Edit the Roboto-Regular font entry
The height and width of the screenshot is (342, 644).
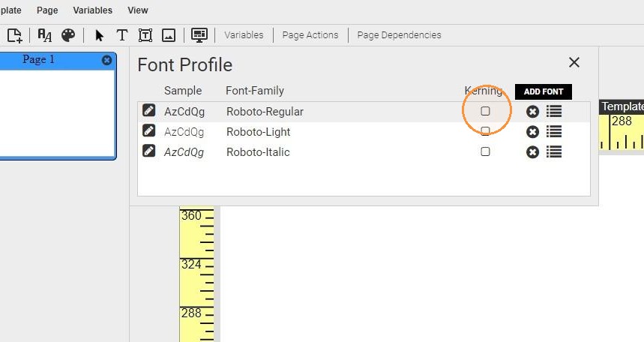[148, 110]
